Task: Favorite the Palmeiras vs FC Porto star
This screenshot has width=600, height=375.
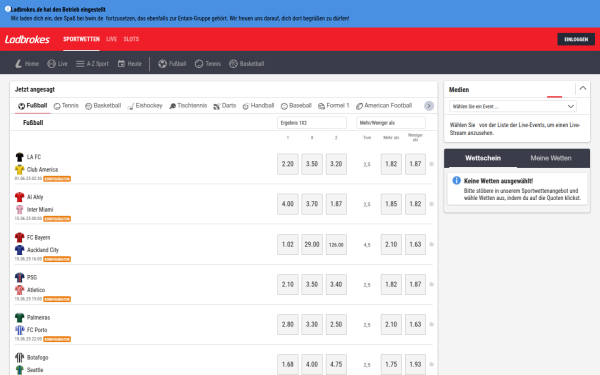Action: pyautogui.click(x=431, y=324)
